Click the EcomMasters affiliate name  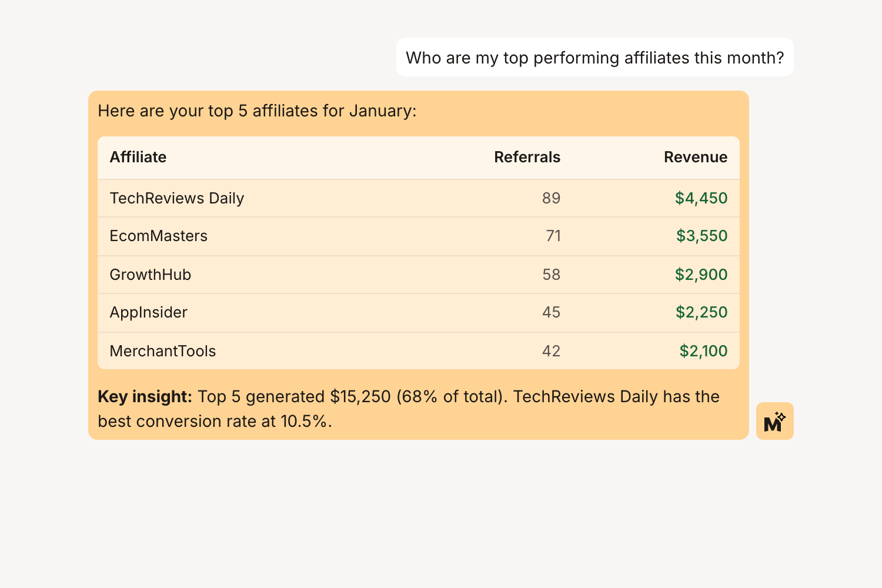159,236
